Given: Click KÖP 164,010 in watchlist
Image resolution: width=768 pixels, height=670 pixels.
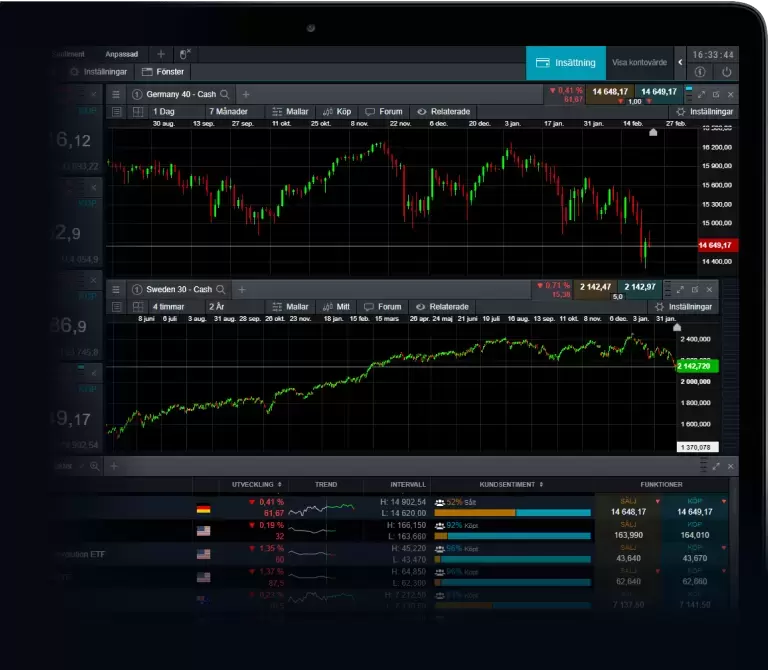Looking at the screenshot, I should point(695,530).
